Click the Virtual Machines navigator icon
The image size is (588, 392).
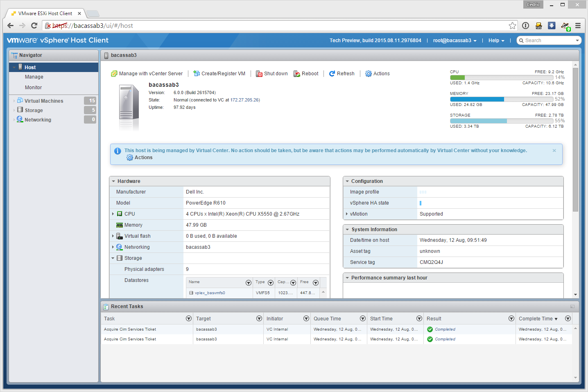(x=20, y=101)
